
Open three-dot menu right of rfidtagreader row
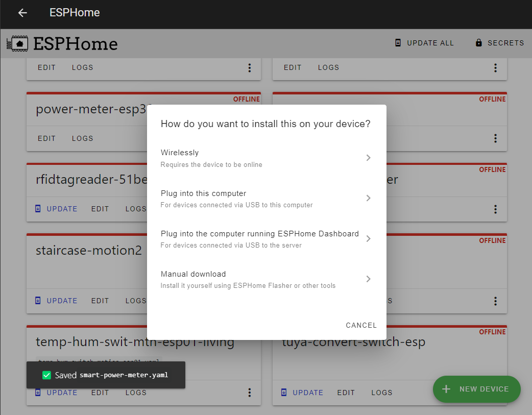(495, 209)
